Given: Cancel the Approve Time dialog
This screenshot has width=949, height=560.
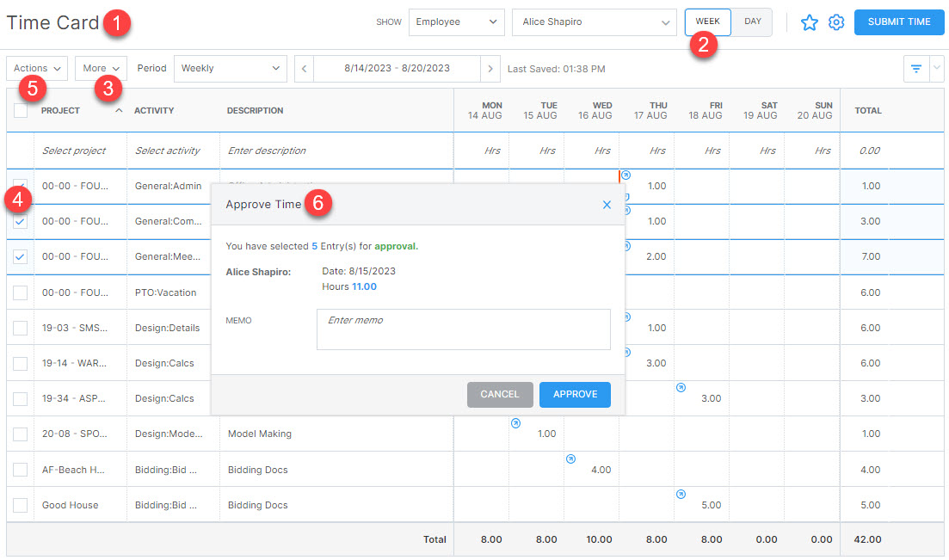Looking at the screenshot, I should coord(500,394).
